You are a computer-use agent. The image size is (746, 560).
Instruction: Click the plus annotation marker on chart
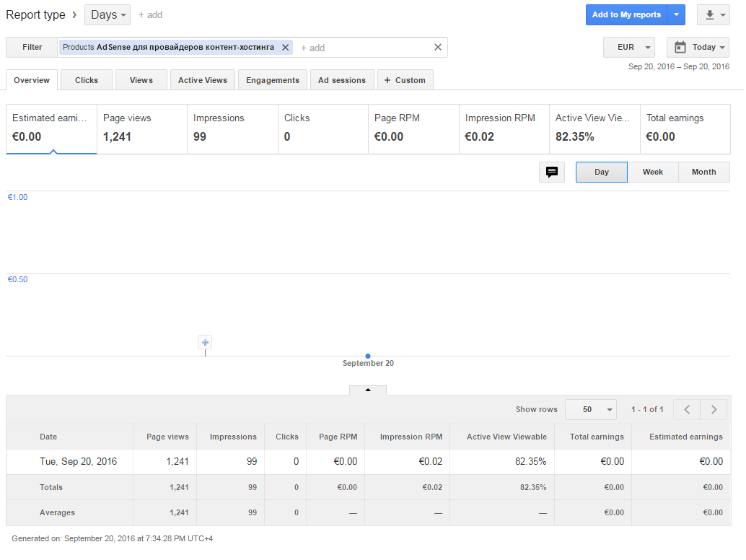tap(205, 342)
